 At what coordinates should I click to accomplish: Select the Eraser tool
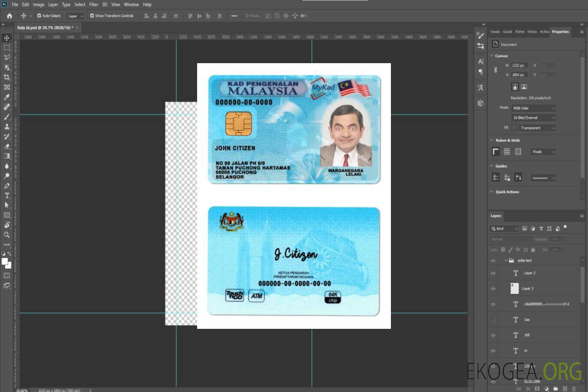[x=7, y=146]
